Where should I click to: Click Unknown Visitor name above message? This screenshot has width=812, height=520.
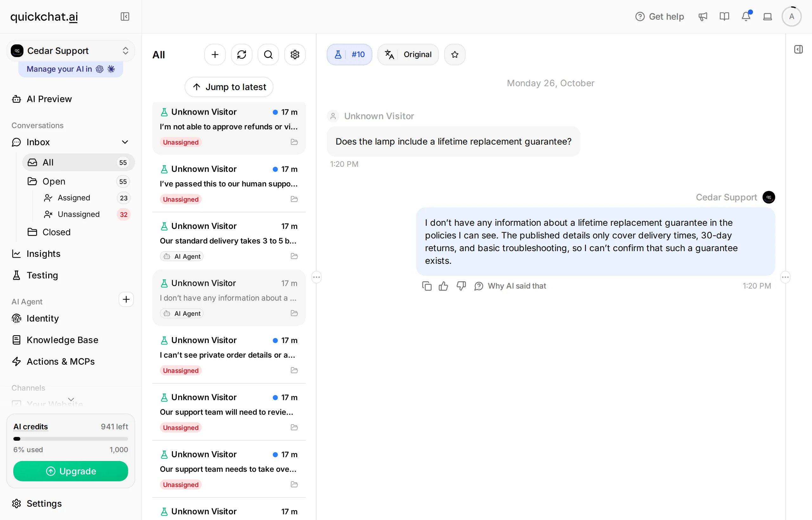(379, 116)
